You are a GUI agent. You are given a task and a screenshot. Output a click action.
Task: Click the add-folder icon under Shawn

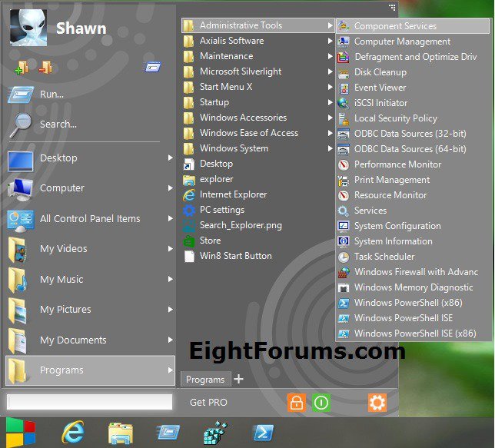[x=22, y=68]
